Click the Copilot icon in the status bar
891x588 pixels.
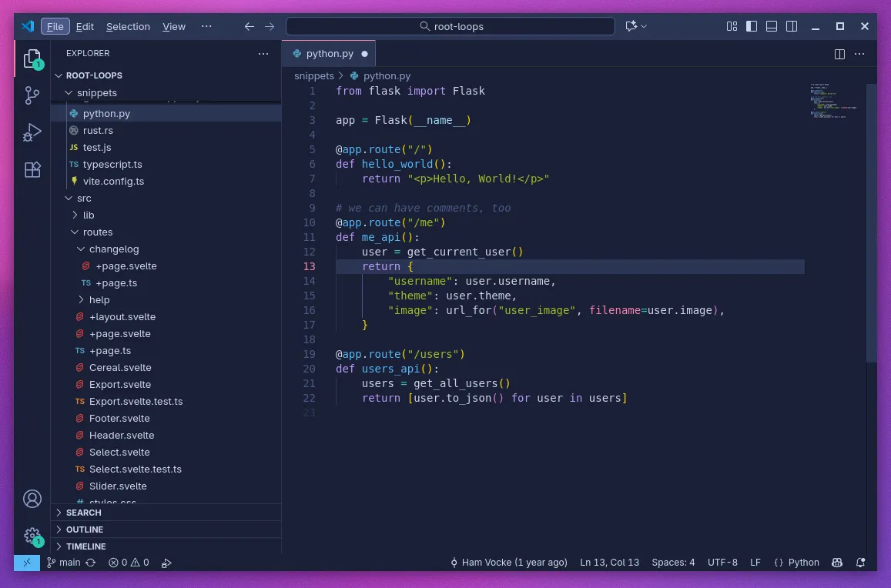tap(837, 563)
